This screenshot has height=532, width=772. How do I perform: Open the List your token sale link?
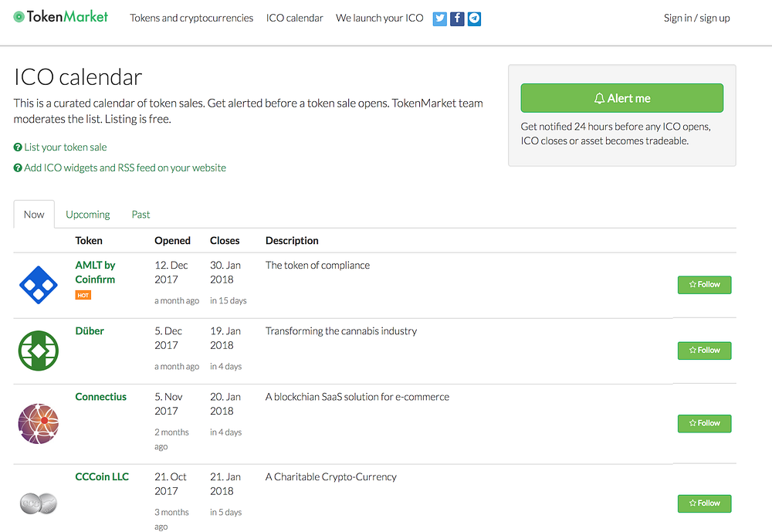[65, 147]
